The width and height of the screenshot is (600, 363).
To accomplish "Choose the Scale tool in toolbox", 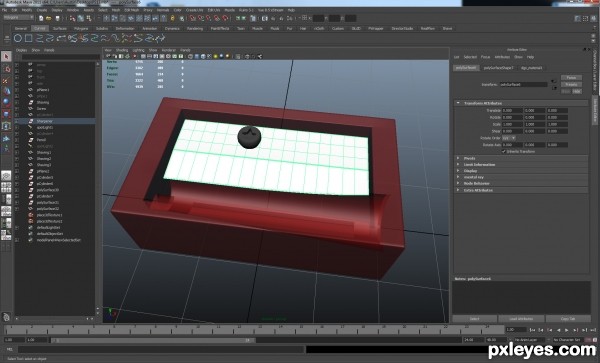I will [x=6, y=114].
